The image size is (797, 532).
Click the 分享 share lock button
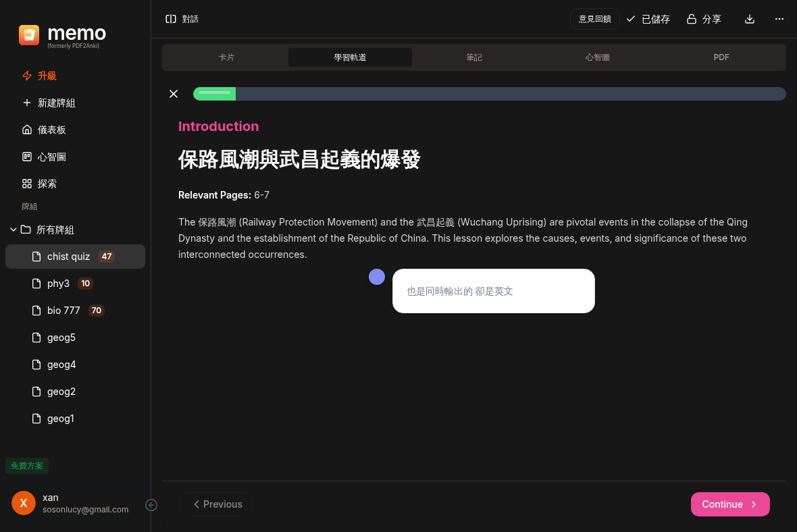point(704,19)
